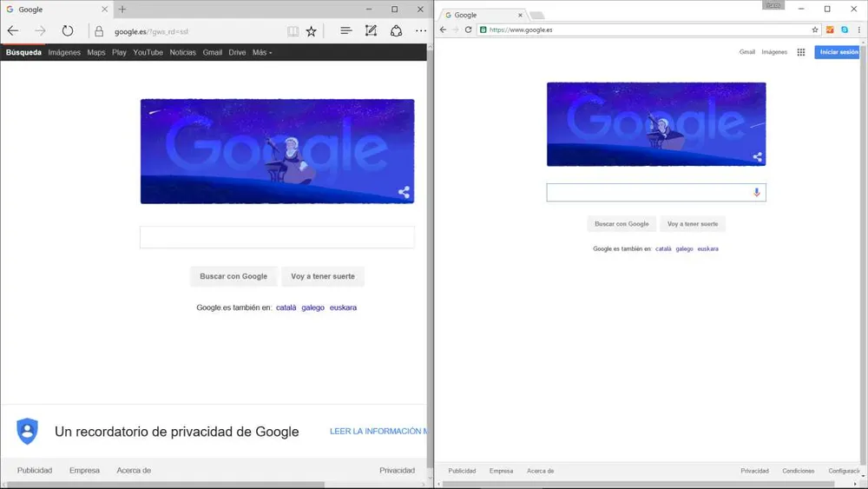Refresh the page in Edge

click(67, 31)
